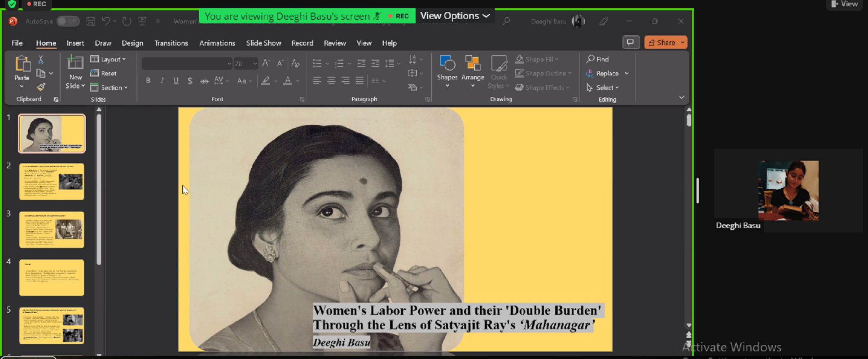Click the Arrange objects icon
This screenshot has height=359, width=868.
pyautogui.click(x=473, y=64)
